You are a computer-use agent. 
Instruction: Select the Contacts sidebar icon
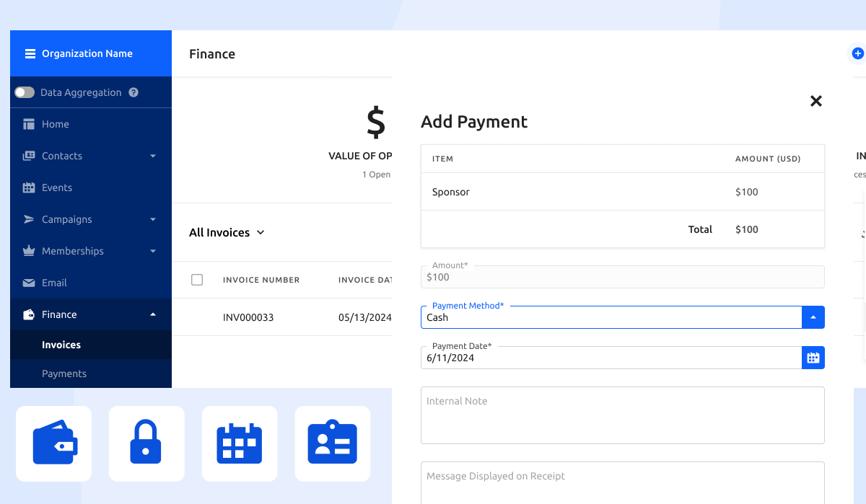(30, 156)
